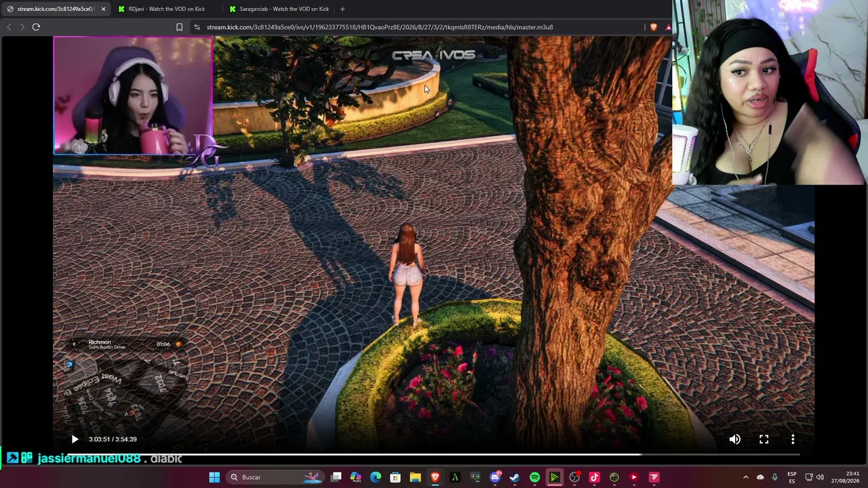Open Microsoft Store from taskbar

pyautogui.click(x=395, y=477)
